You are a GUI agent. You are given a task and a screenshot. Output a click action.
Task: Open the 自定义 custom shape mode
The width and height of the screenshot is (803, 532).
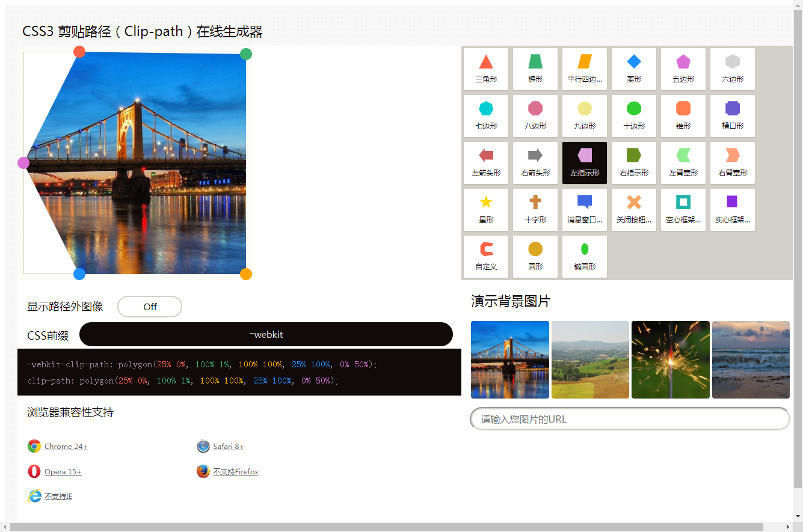pos(485,256)
